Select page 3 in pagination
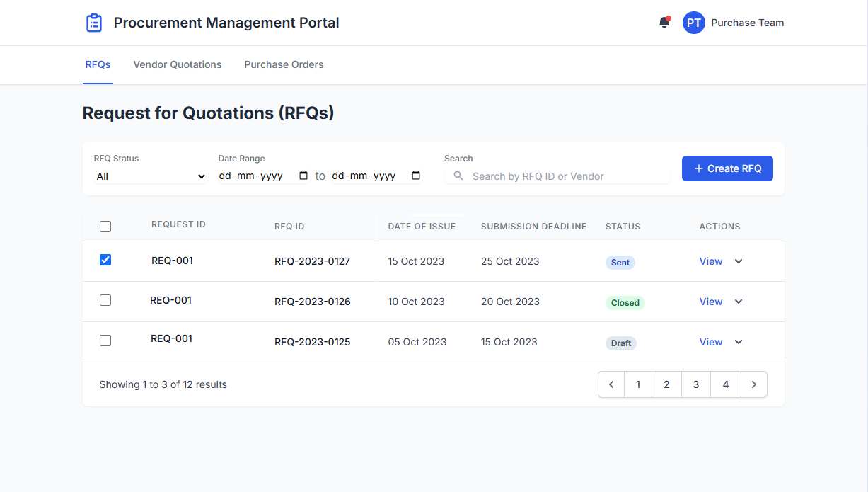The width and height of the screenshot is (868, 492). coord(696,384)
